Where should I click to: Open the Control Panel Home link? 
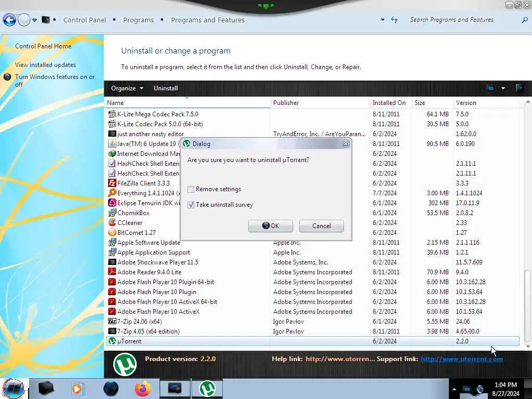coord(43,46)
